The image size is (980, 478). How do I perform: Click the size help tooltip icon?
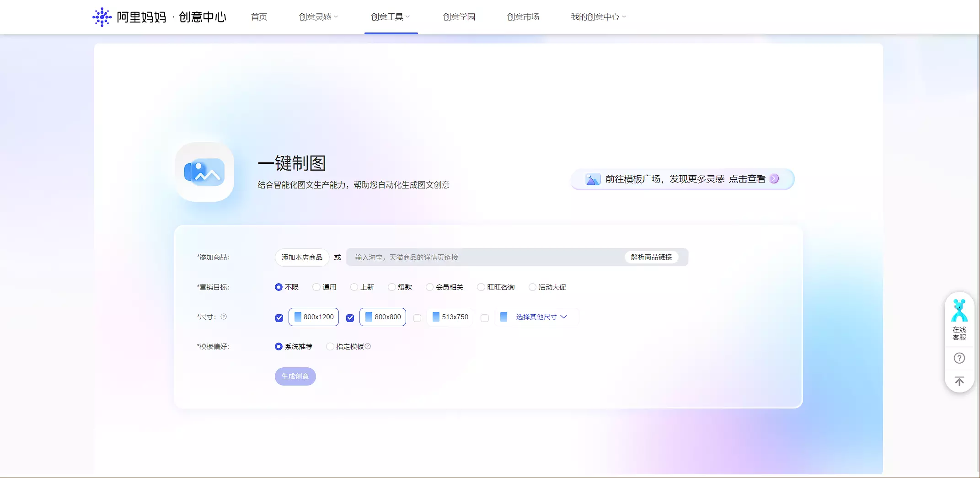[224, 317]
